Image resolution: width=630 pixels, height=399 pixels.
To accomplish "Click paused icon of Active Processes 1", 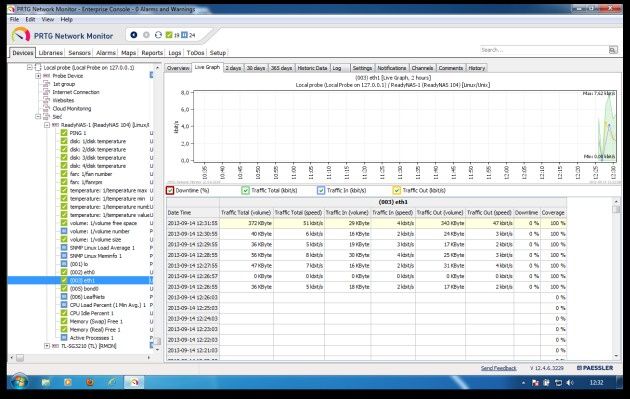I will point(64,338).
